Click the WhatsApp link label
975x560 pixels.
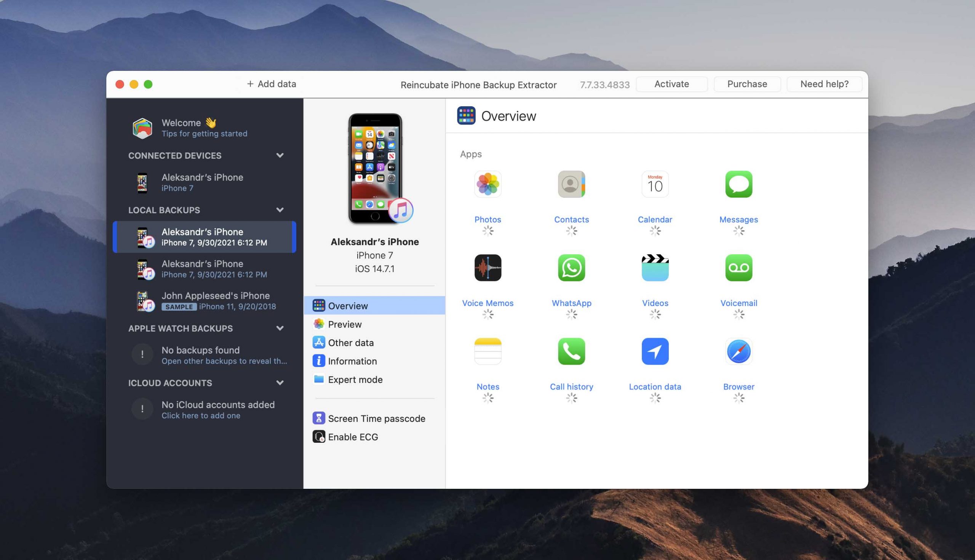pyautogui.click(x=571, y=303)
